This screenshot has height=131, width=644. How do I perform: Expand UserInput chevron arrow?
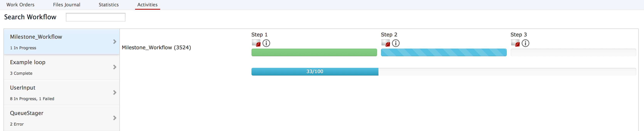[115, 92]
